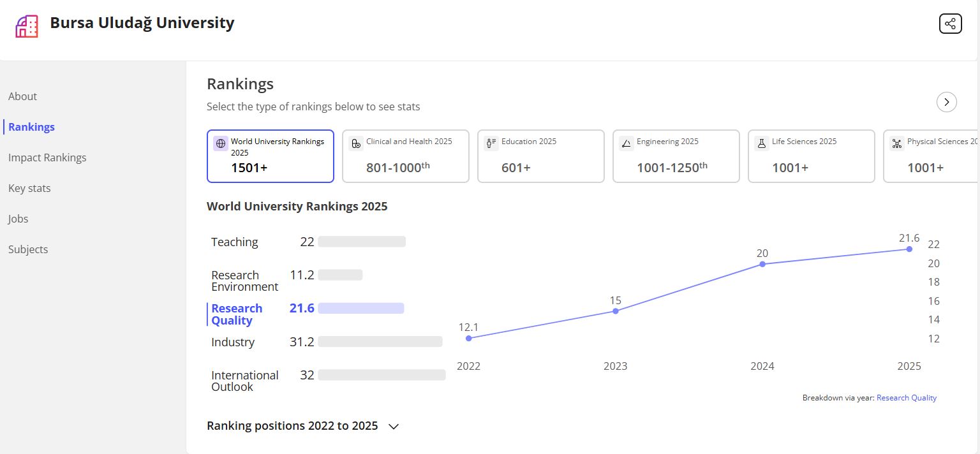The width and height of the screenshot is (980, 454).
Task: Click the share icon button
Action: point(950,24)
